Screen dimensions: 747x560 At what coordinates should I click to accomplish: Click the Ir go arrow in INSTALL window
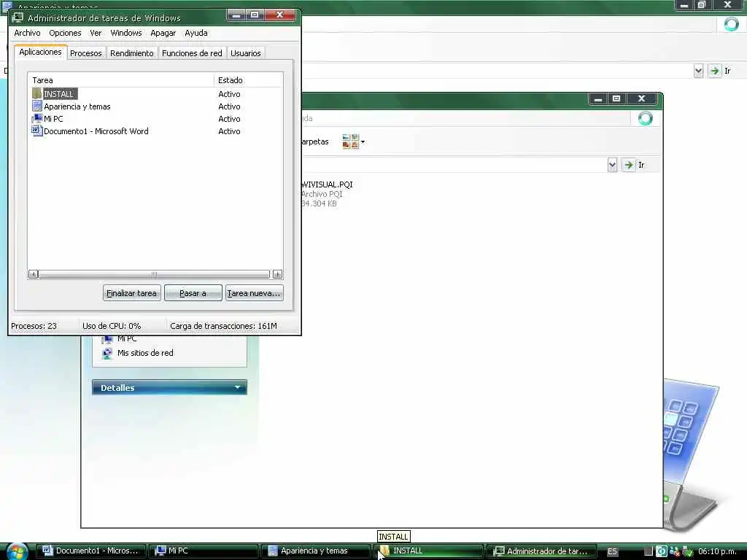(x=628, y=165)
